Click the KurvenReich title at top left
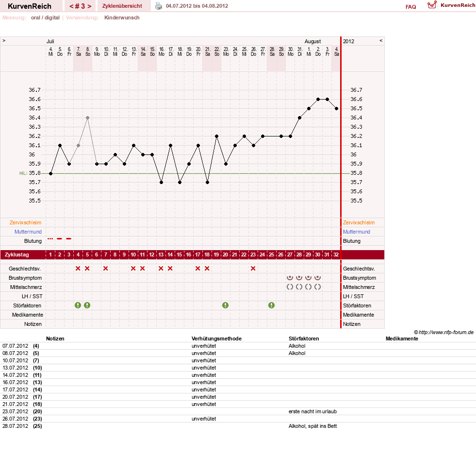This screenshot has width=476, height=474. (30, 6)
